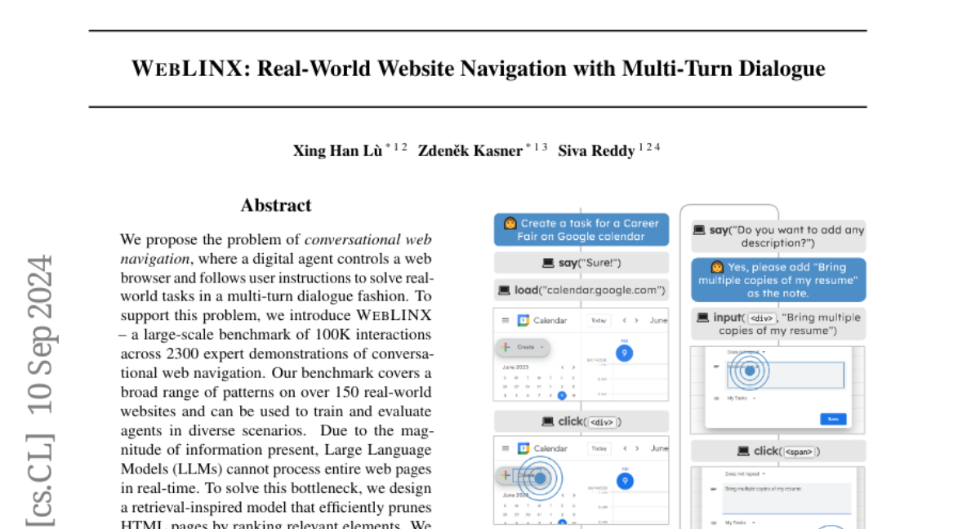Click the Google Calendar logo in the first Calendar screenshot
This screenshot has height=529, width=980.
pos(523,321)
